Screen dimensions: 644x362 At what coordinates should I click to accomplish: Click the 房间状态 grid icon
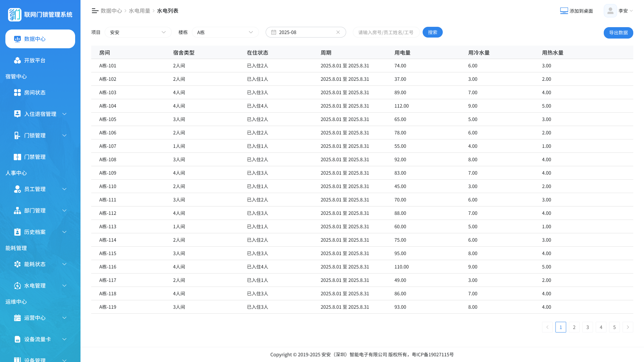[x=17, y=93]
